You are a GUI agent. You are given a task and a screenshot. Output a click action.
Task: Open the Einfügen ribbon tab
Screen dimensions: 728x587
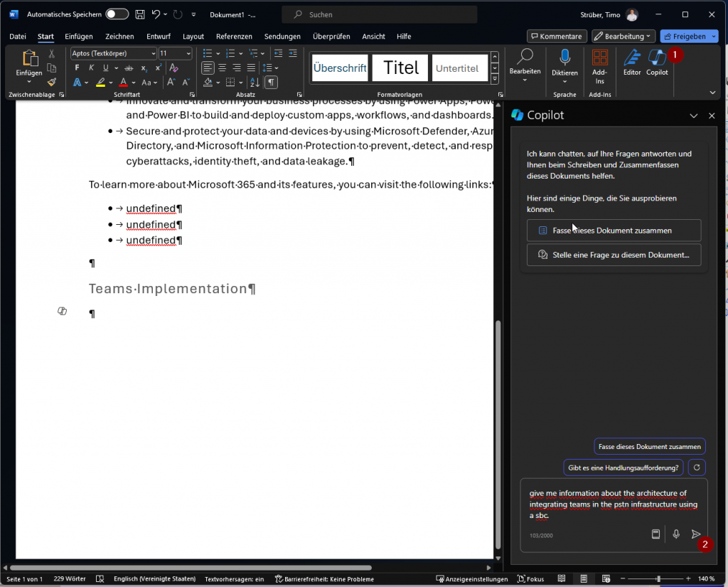78,36
